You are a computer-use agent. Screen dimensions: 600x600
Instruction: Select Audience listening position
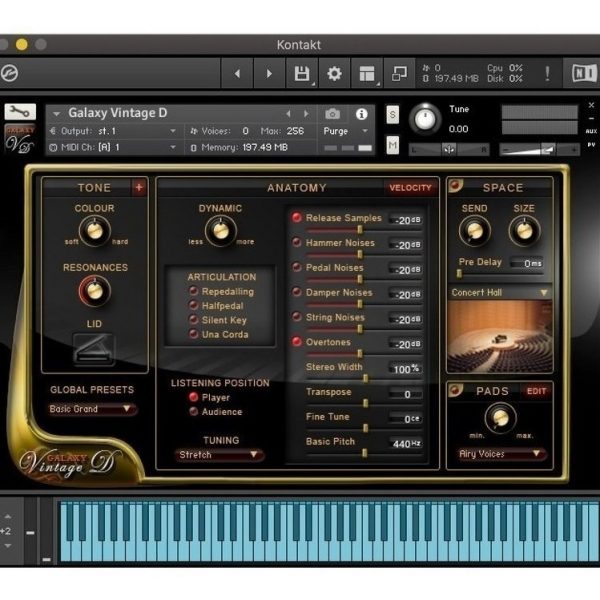pos(194,411)
